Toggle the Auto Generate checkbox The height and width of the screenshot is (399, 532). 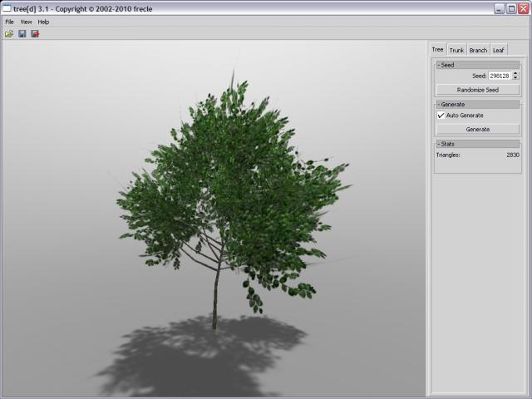click(441, 116)
